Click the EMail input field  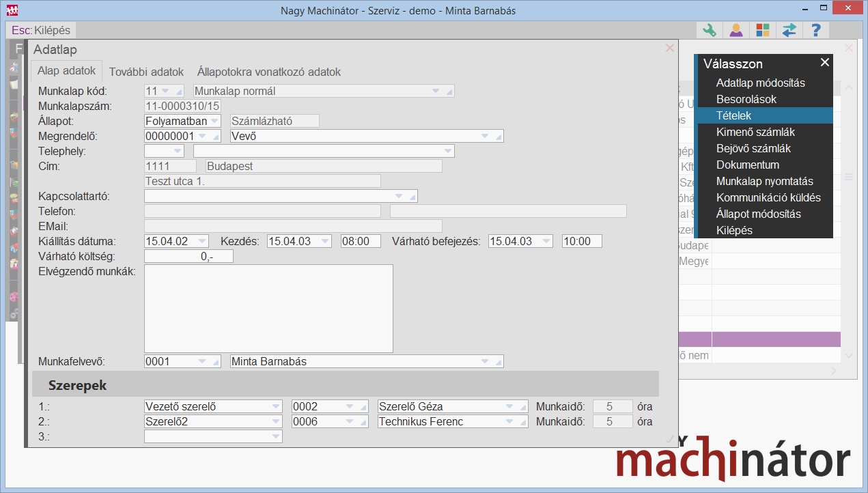tap(293, 226)
